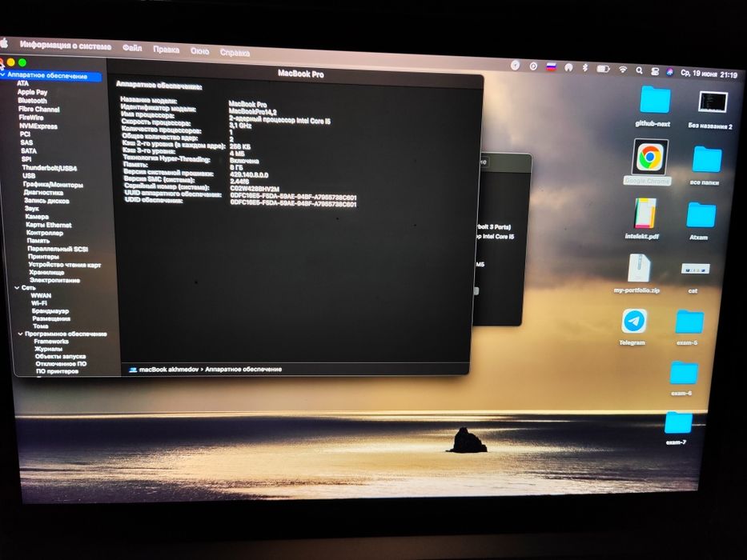This screenshot has width=747, height=560.
Task: Select PCI in the sidebar
Action: 25,134
